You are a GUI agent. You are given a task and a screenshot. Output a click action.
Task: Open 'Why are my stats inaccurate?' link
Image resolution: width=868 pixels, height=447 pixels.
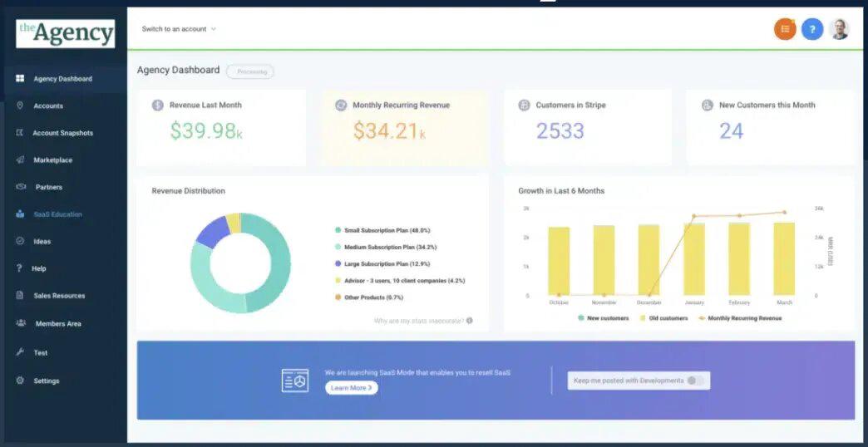coord(418,321)
